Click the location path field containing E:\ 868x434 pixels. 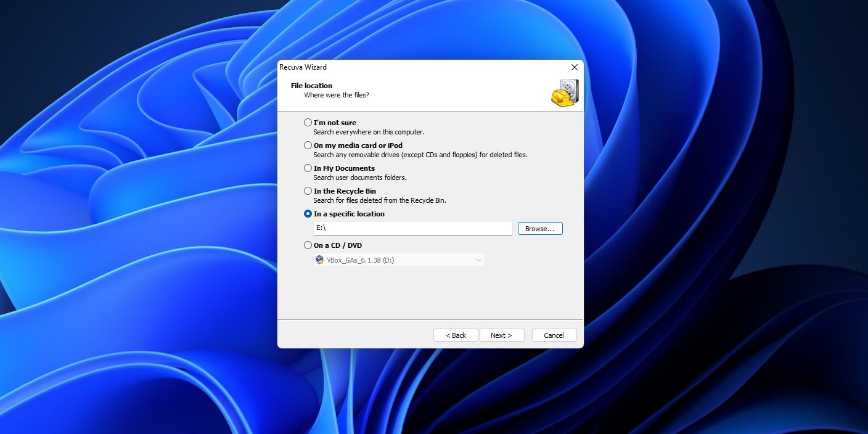pos(412,229)
